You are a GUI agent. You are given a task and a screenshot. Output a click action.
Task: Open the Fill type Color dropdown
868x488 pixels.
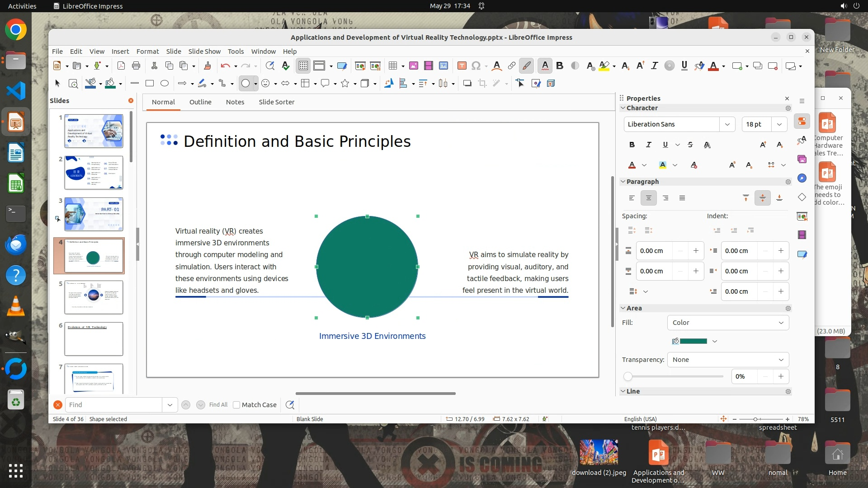tap(728, 323)
